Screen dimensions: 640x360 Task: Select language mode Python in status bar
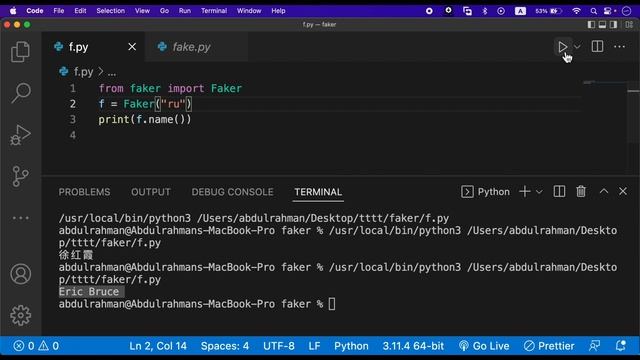[x=351, y=346]
